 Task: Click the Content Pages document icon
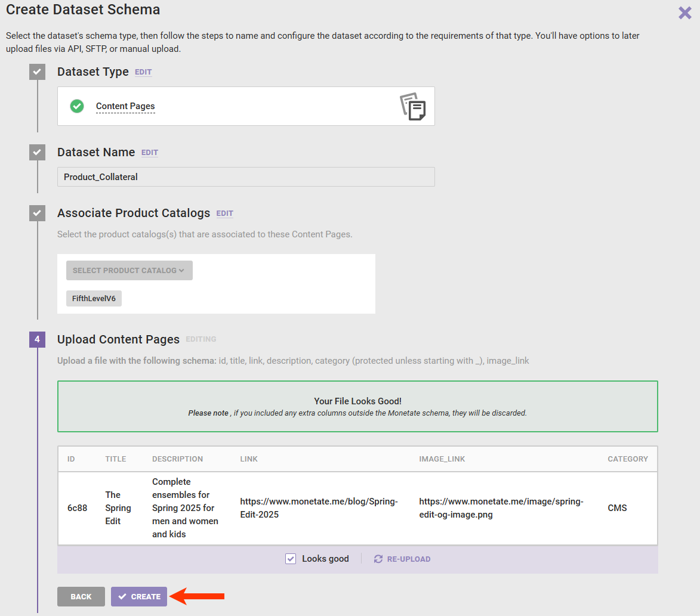point(412,106)
